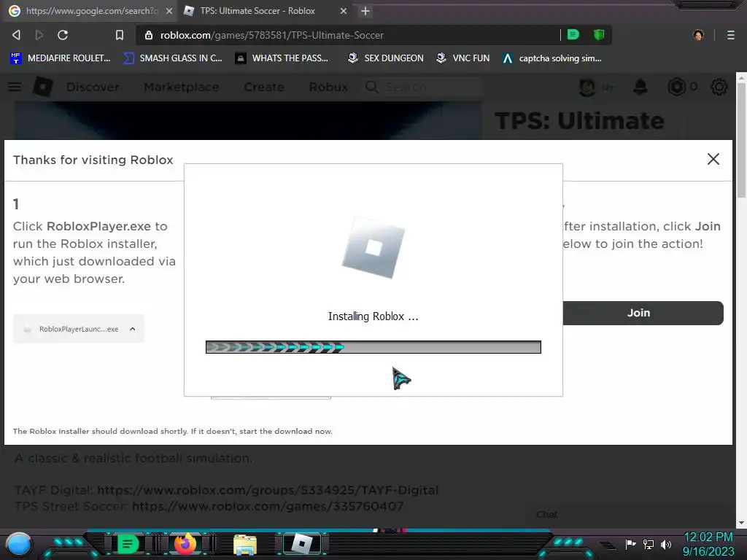The image size is (747, 560).
Task: Open the browser profile avatar
Action: (698, 35)
